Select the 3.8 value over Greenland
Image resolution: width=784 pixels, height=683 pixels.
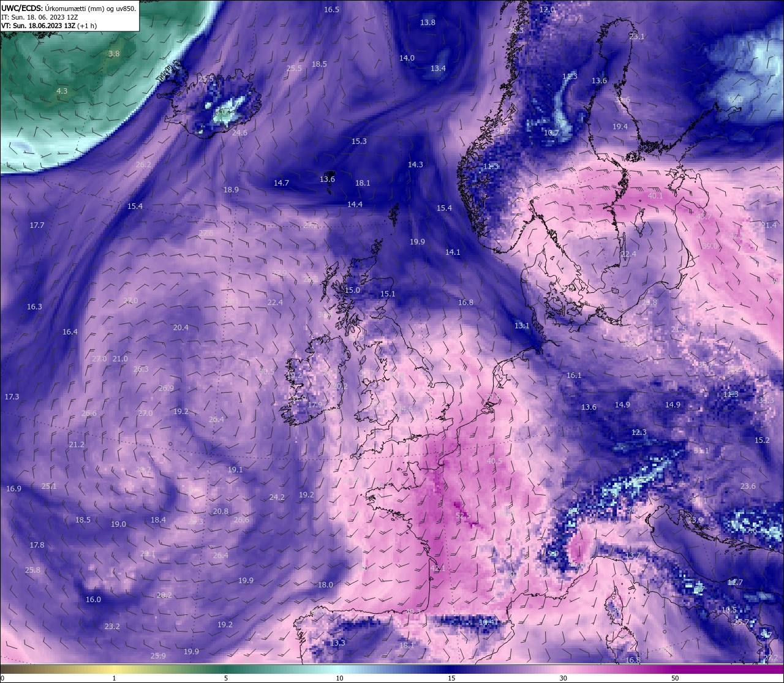pyautogui.click(x=114, y=53)
